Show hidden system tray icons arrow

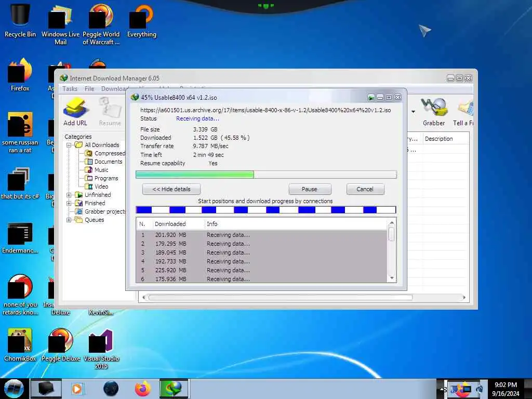pyautogui.click(x=442, y=389)
